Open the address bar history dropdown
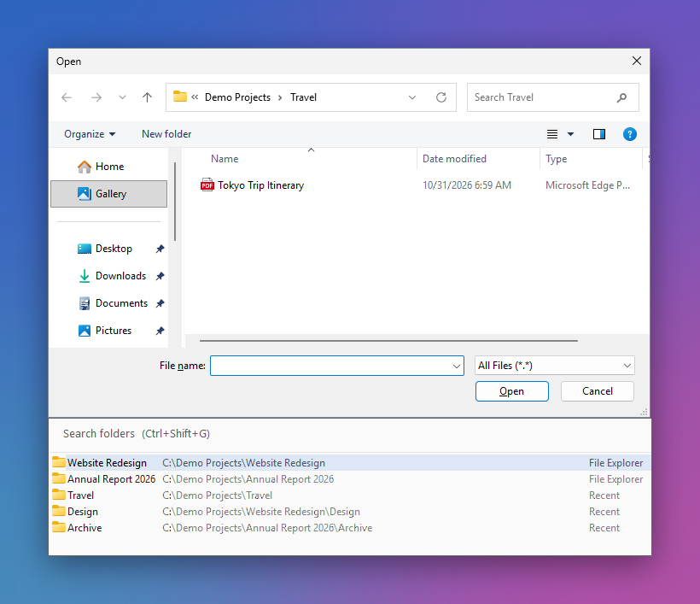700x604 pixels. [x=412, y=97]
